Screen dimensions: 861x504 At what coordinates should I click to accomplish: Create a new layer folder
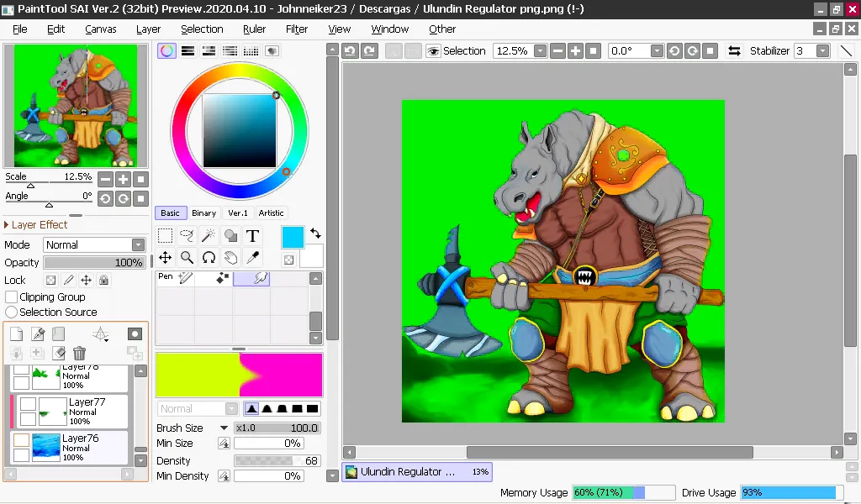(x=59, y=333)
